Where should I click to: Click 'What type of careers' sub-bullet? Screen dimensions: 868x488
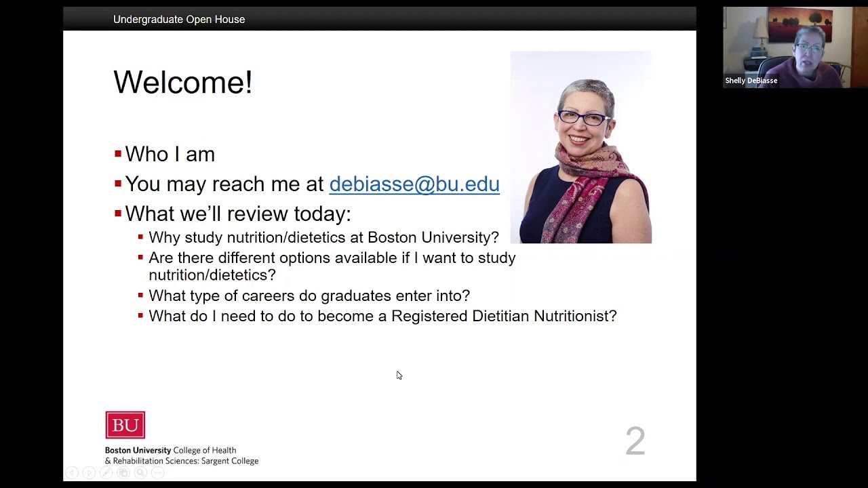[309, 296]
